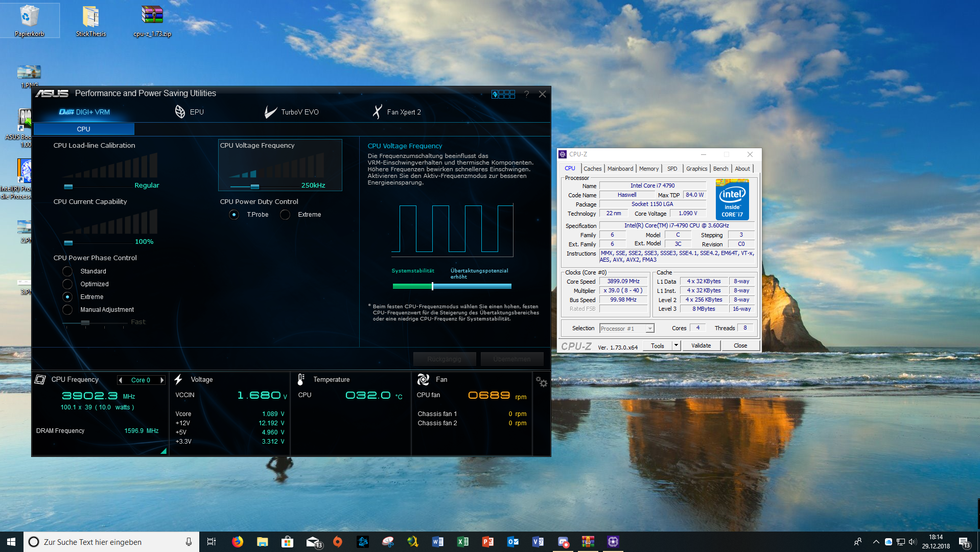Click the ASUS utility view layout icon
Viewport: 980px width, 552px height.
coord(503,95)
